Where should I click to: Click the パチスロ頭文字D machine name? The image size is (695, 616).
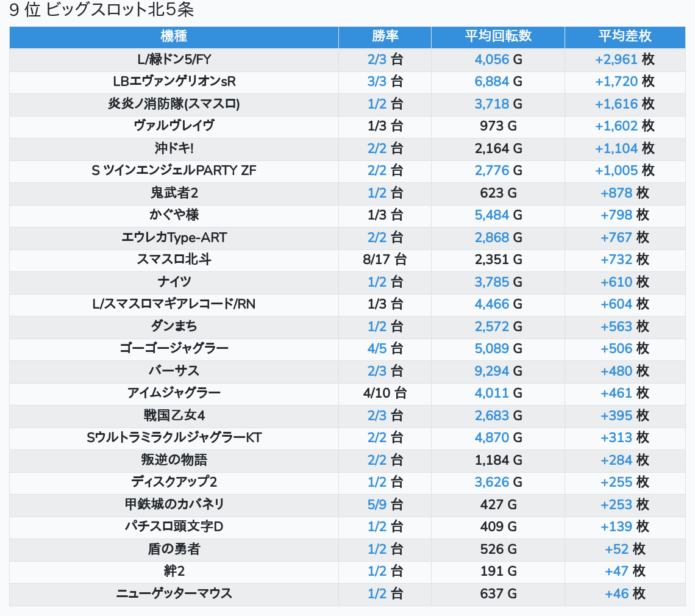click(174, 527)
